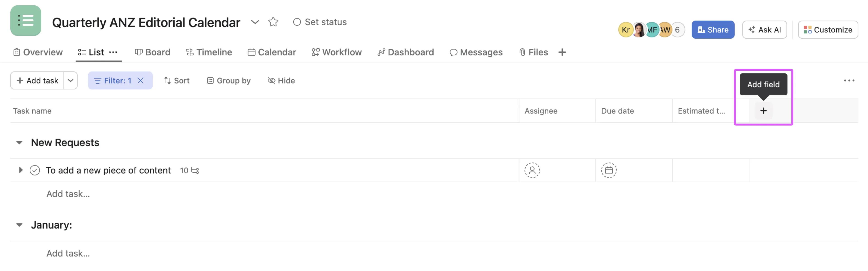The width and height of the screenshot is (868, 271).
Task: Click the green project list icon
Action: click(26, 21)
